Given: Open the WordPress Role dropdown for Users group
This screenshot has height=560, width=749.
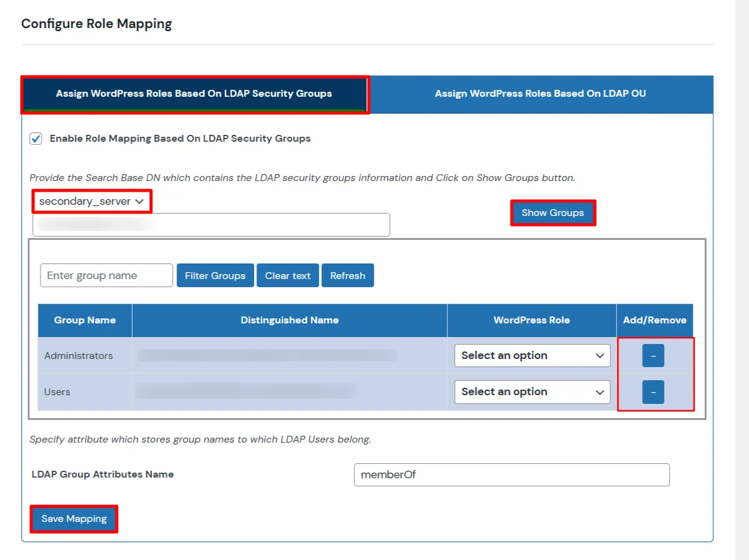Looking at the screenshot, I should (x=531, y=391).
